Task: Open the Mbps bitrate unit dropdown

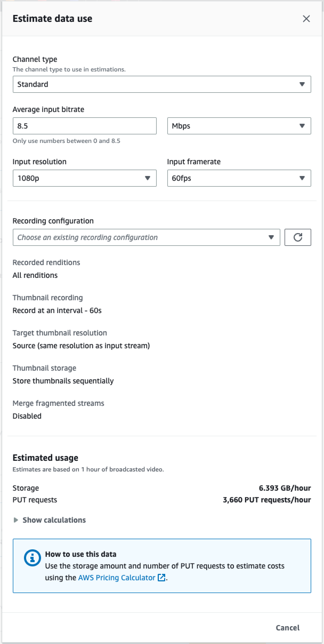Action: [x=239, y=126]
